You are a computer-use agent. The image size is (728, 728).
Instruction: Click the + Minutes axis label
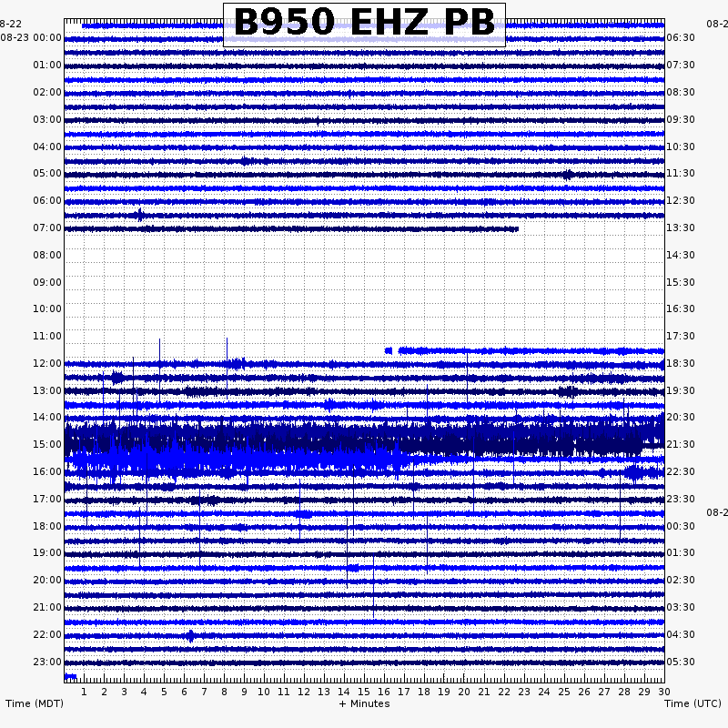tap(365, 703)
